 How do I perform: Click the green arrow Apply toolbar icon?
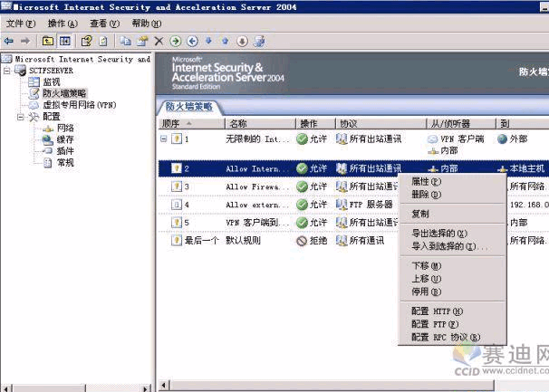[176, 42]
